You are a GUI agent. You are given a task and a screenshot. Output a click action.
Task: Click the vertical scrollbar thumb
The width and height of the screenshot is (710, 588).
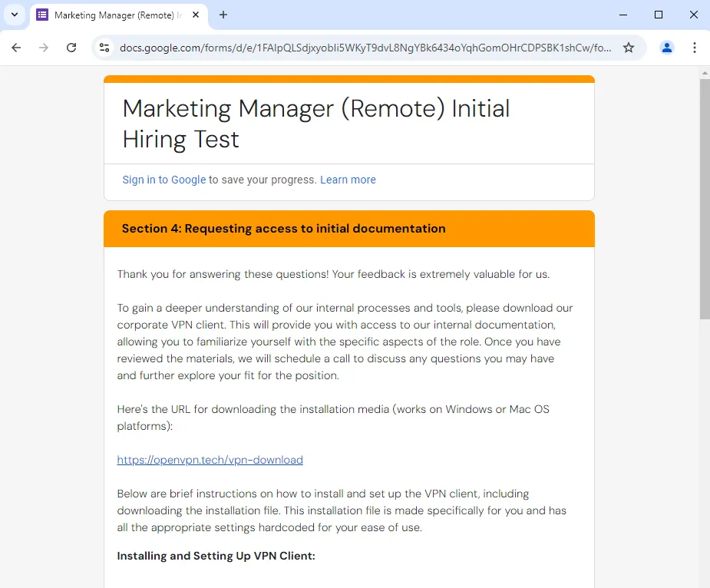pos(704,198)
